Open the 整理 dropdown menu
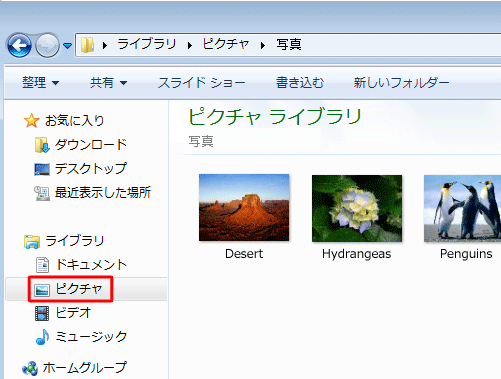501x379 pixels. pos(40,83)
